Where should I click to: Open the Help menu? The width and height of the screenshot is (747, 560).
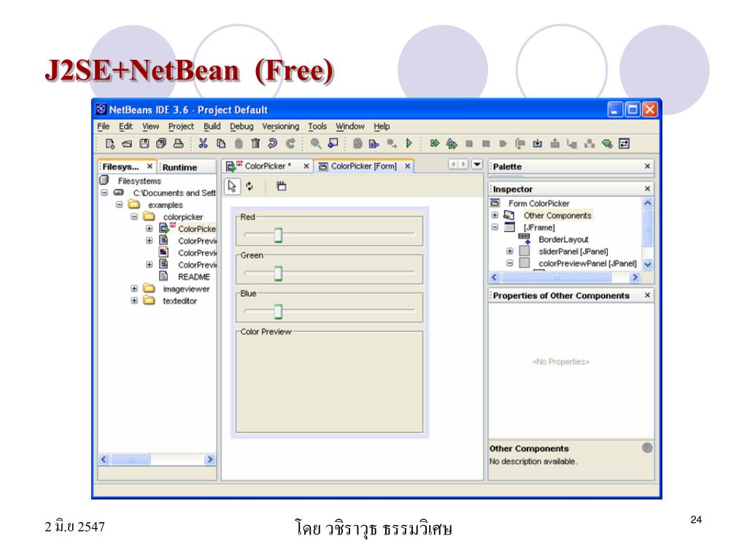382,126
